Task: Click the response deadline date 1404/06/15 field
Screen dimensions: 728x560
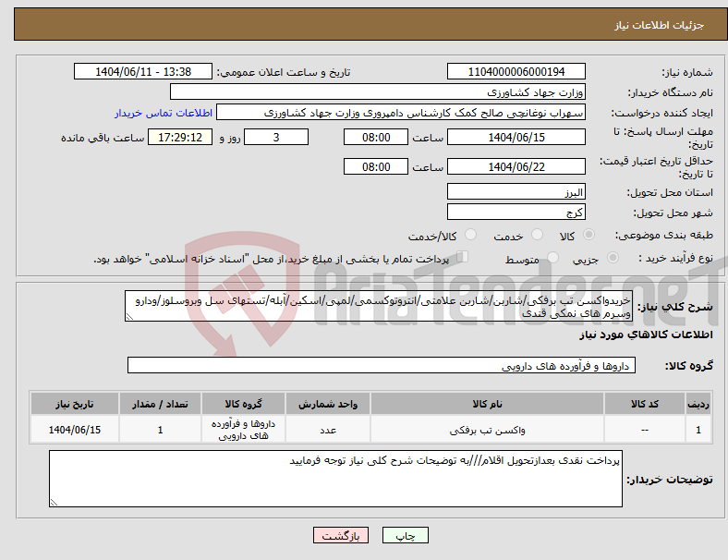Action: 516,138
